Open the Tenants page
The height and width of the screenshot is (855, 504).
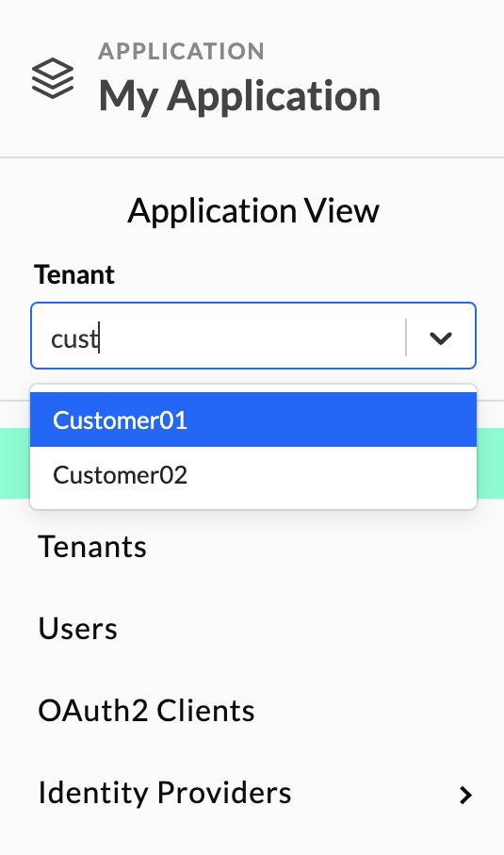click(x=92, y=547)
